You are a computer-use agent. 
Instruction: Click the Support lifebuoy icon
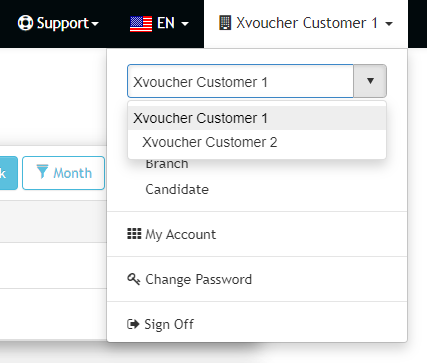25,23
